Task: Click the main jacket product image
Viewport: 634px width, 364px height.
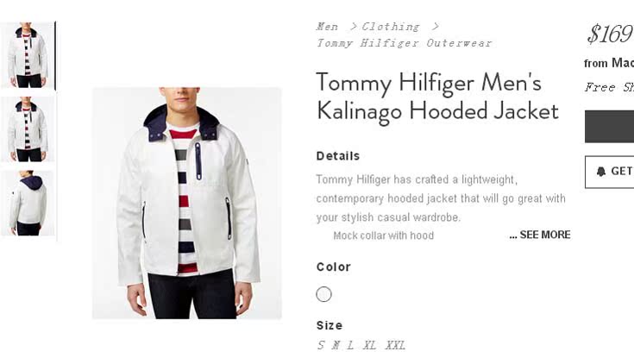Action: 187,203
